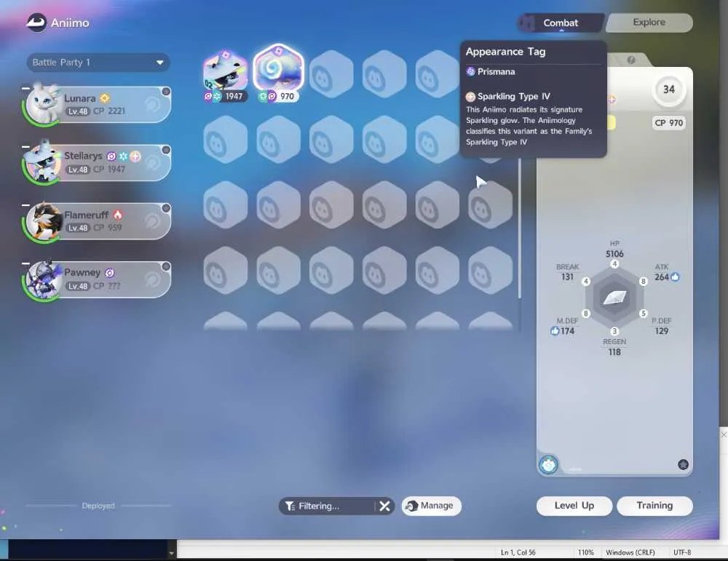Screen dimensions: 728x561
Task: Switch to the Explore tab
Action: tap(649, 23)
